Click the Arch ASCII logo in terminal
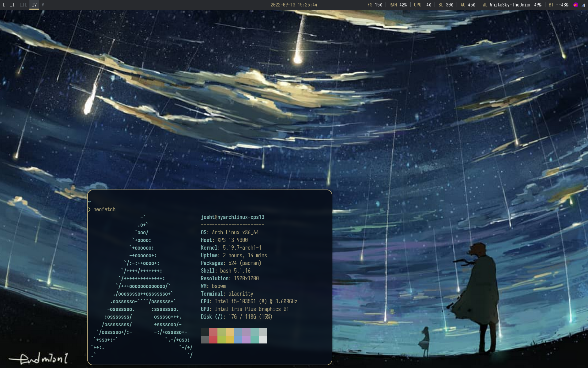 [142, 285]
